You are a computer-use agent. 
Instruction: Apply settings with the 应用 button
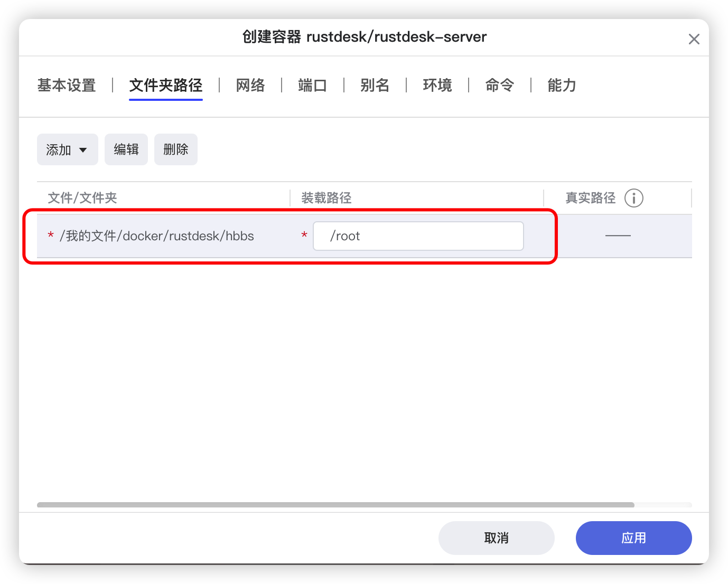(633, 538)
